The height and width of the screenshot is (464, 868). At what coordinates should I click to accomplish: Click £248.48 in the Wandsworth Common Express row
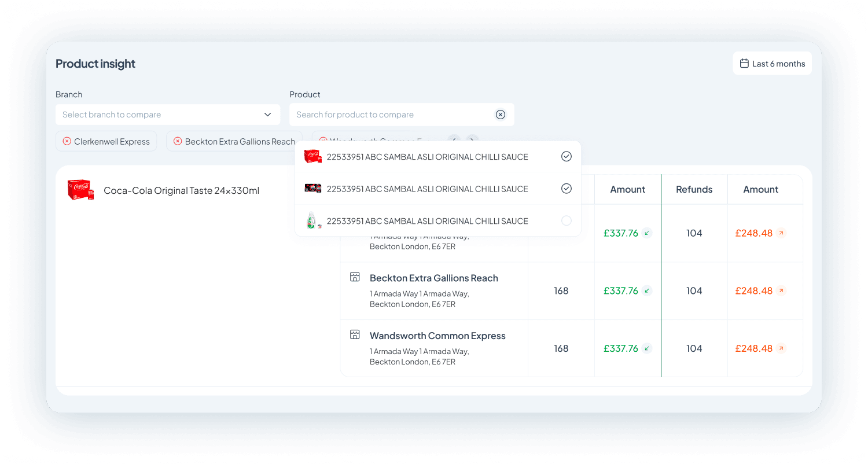point(754,348)
